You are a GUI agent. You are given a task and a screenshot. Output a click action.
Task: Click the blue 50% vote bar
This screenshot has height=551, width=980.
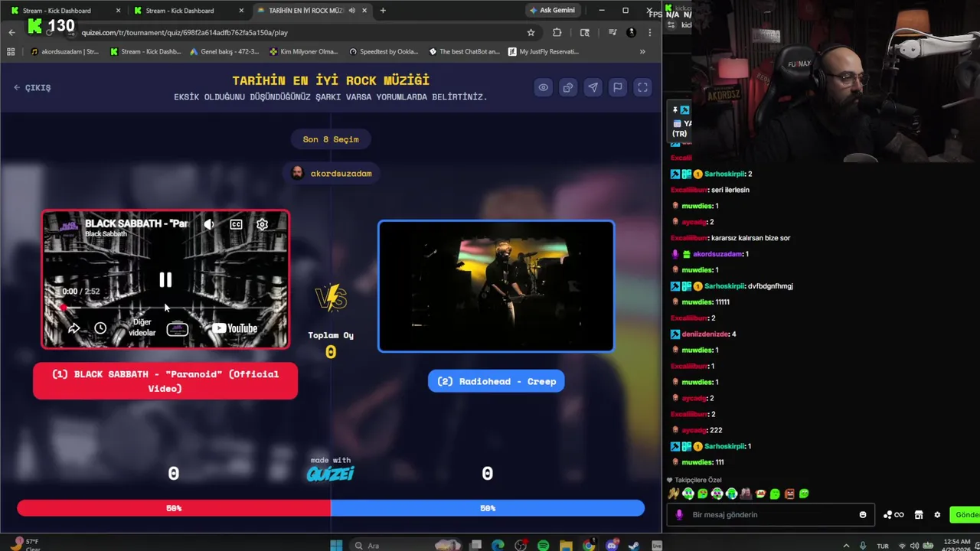click(488, 508)
